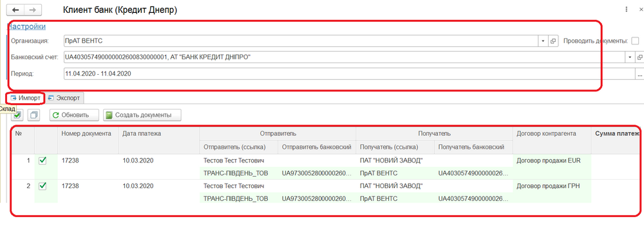Expand the Банковский счет dropdown arrow

(x=629, y=57)
